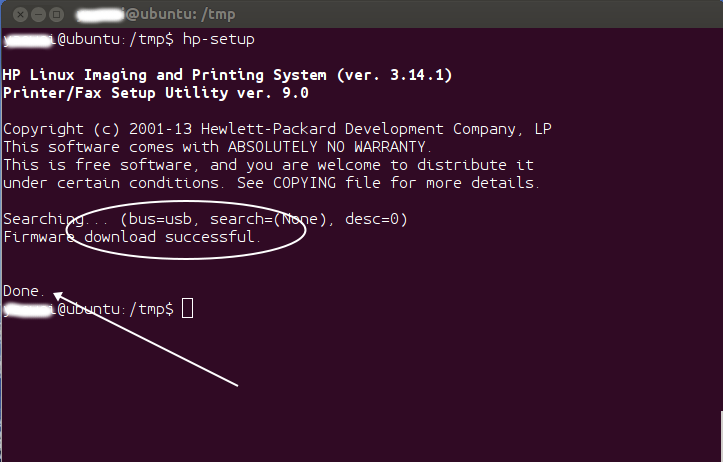This screenshot has height=462, width=723.
Task: Click the "(ver. 3.14.1)" version text
Action: pyautogui.click(x=395, y=75)
